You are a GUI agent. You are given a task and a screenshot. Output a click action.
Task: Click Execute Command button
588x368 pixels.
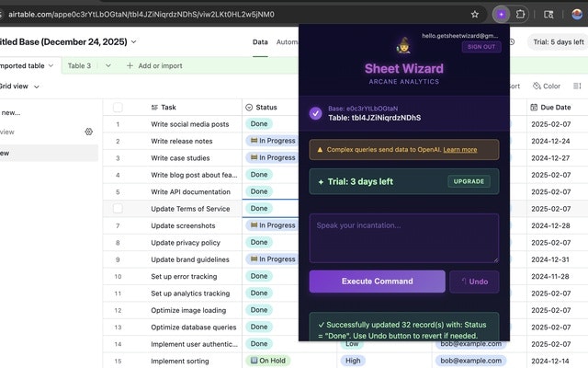[378, 282]
